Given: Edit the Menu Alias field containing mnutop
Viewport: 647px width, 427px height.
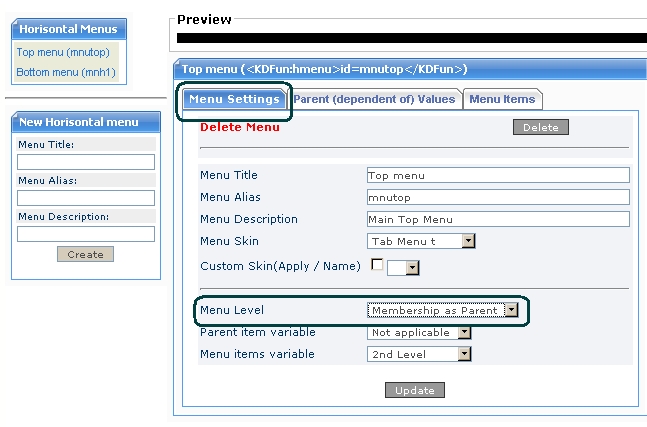Looking at the screenshot, I should [x=498, y=197].
